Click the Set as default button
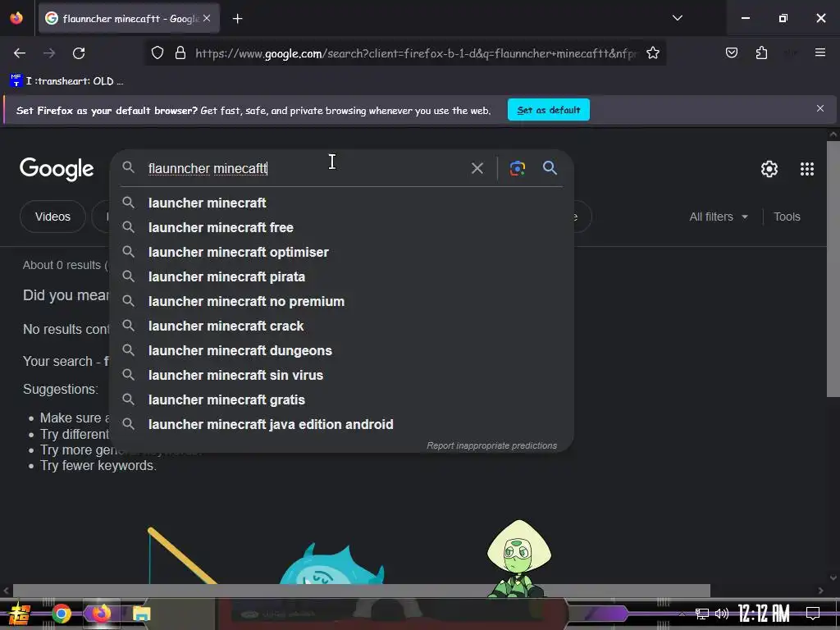 pos(549,110)
